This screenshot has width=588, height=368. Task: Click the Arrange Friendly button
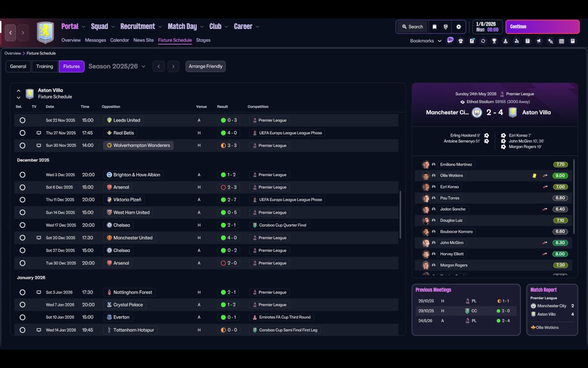pos(205,66)
